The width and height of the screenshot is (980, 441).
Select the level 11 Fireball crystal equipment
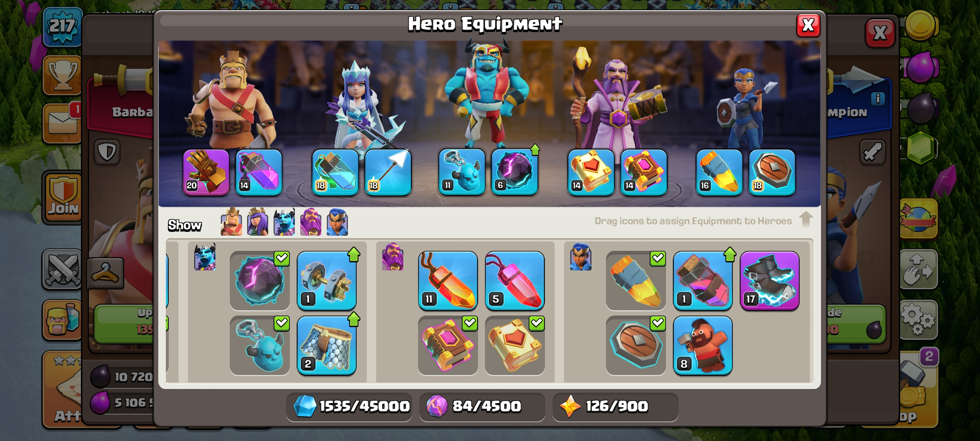pos(448,281)
